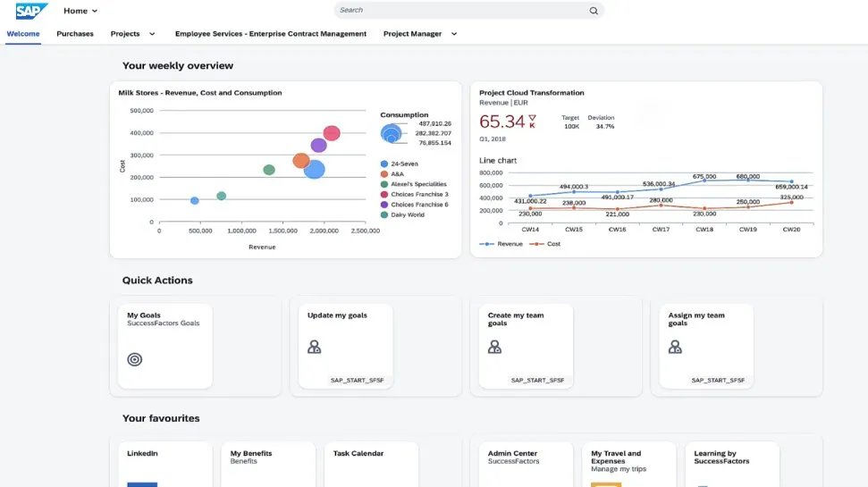Image resolution: width=868 pixels, height=487 pixels.
Task: Click the search magnifier icon
Action: pyautogui.click(x=594, y=11)
